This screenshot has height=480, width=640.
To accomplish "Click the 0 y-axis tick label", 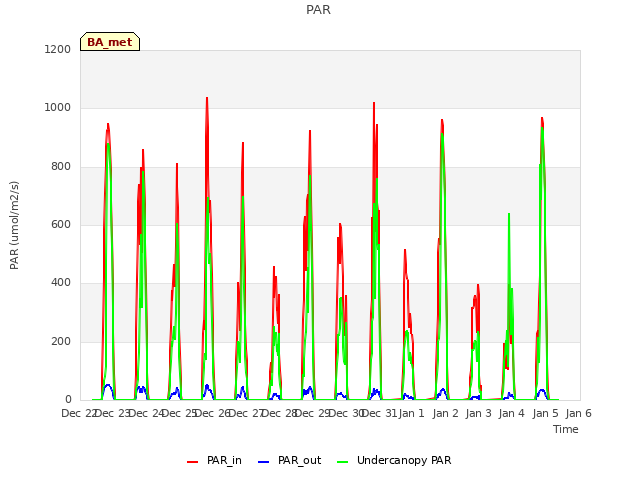I will click(68, 400).
